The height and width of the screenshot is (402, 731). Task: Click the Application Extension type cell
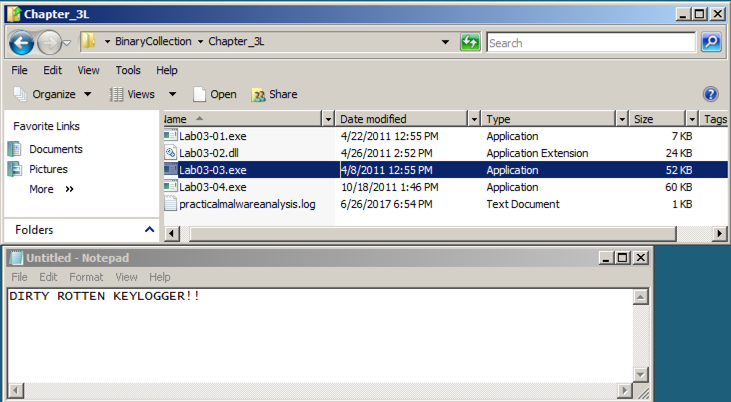(537, 153)
